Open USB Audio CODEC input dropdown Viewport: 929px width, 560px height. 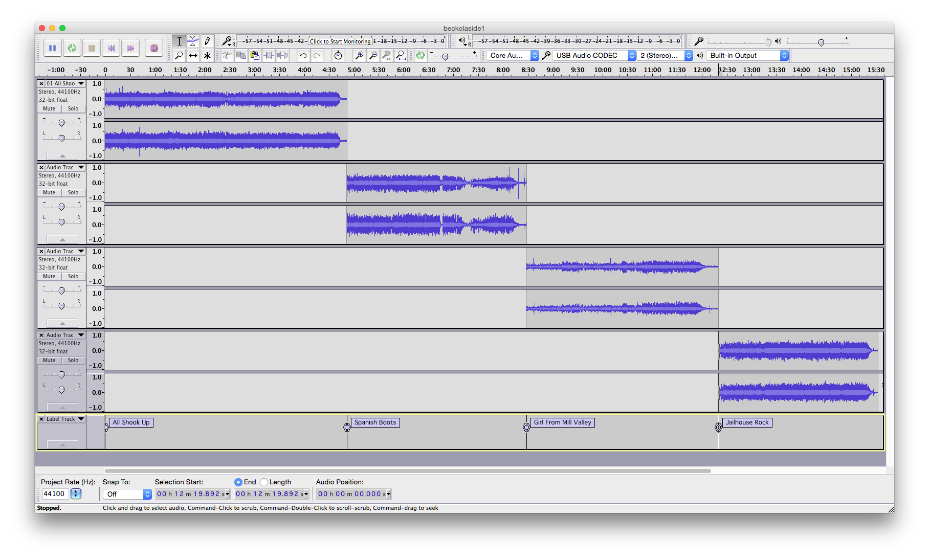click(x=595, y=55)
